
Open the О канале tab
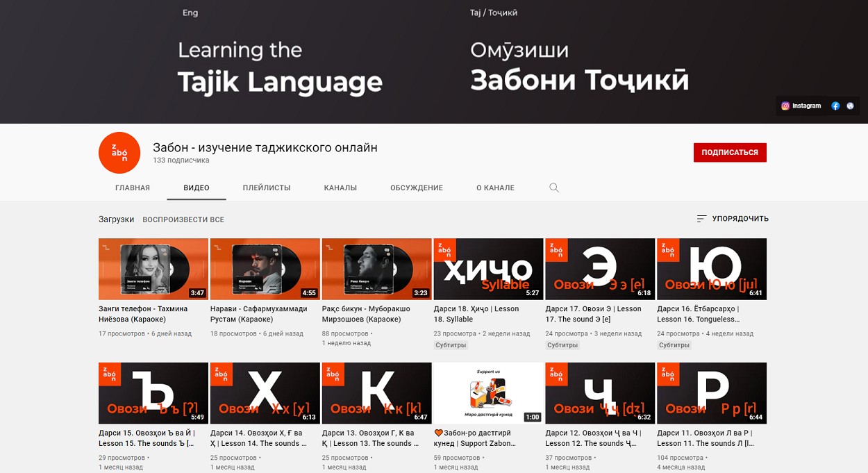click(495, 188)
